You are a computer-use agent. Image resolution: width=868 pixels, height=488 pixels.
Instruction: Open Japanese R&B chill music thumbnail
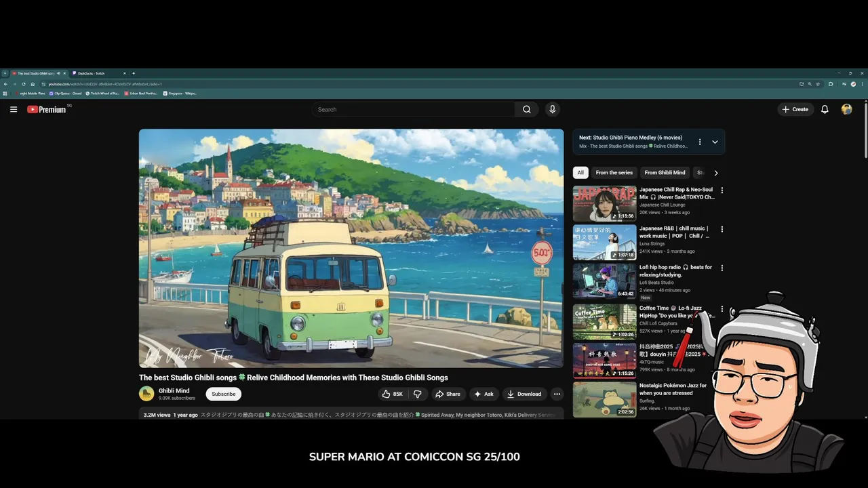[604, 243]
